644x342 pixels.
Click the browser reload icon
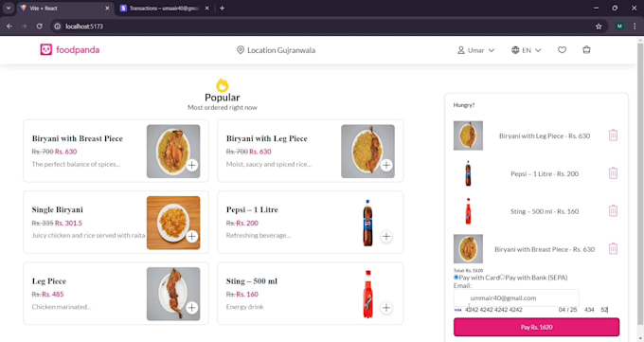pyautogui.click(x=40, y=26)
